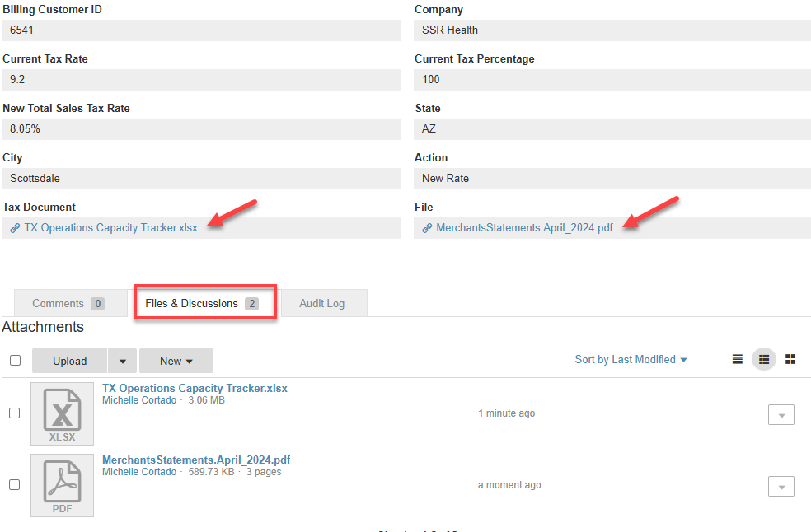Click the PDF file type icon
This screenshot has width=811, height=532.
click(x=62, y=485)
